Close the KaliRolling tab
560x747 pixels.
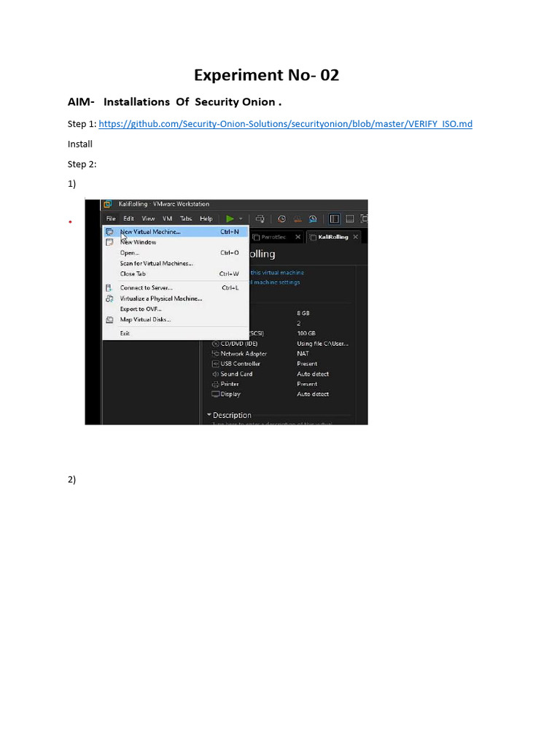coord(356,237)
